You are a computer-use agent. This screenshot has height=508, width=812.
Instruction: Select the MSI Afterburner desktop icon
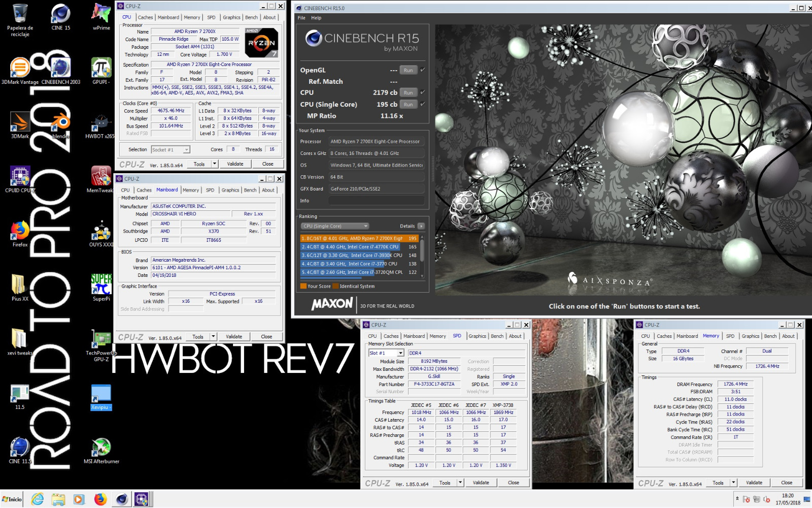101,451
